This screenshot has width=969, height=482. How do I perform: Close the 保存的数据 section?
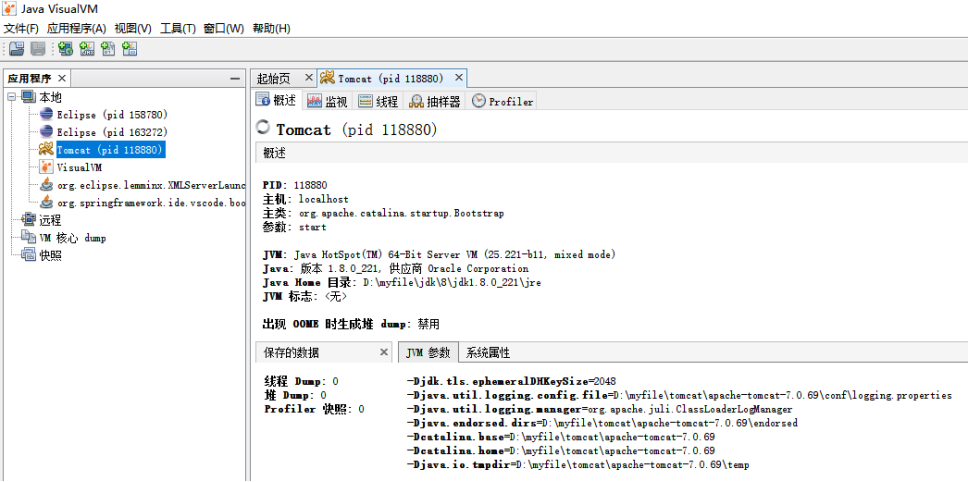(384, 352)
